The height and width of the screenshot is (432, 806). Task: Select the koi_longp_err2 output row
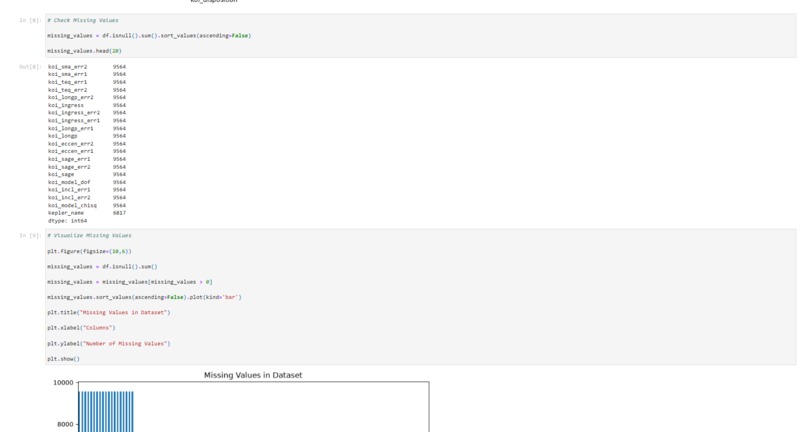pos(87,97)
